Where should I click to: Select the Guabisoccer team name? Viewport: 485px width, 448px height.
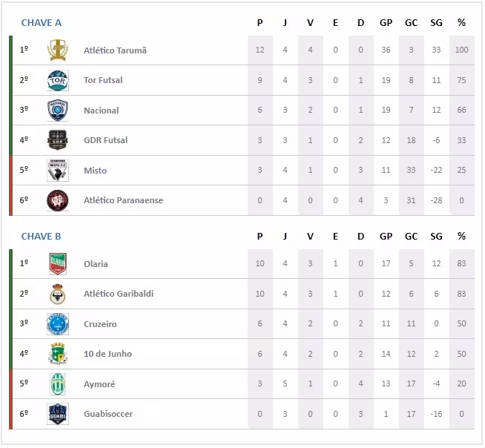point(108,414)
